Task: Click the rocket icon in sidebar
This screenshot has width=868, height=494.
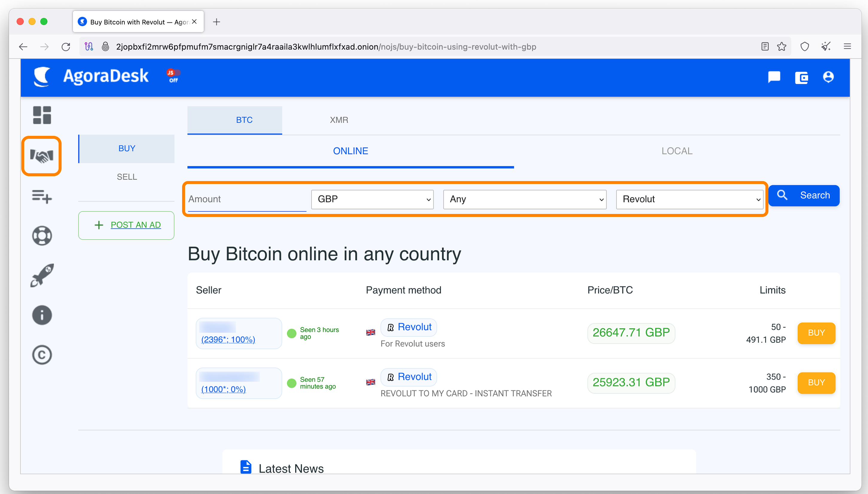Action: pos(42,275)
